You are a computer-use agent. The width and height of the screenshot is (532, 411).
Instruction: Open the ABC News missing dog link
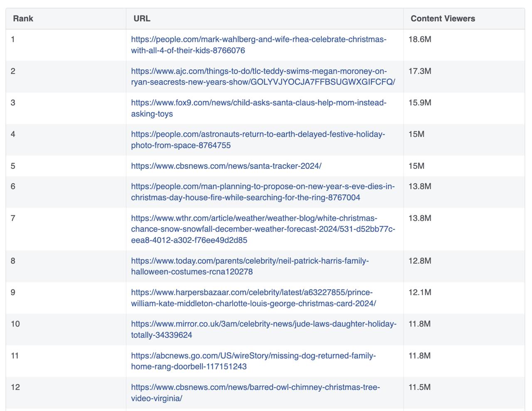tap(253, 356)
